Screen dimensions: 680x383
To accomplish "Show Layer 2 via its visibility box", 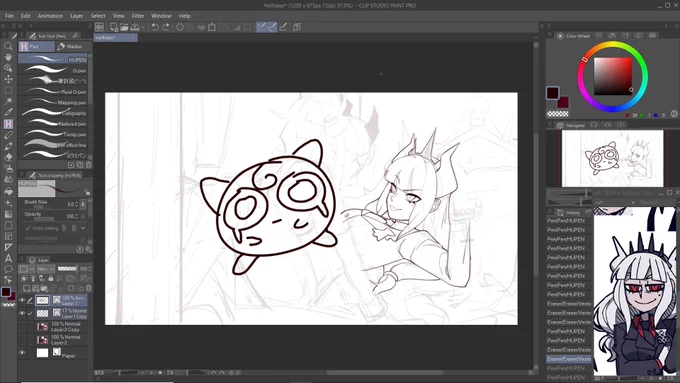I will pos(22,340).
